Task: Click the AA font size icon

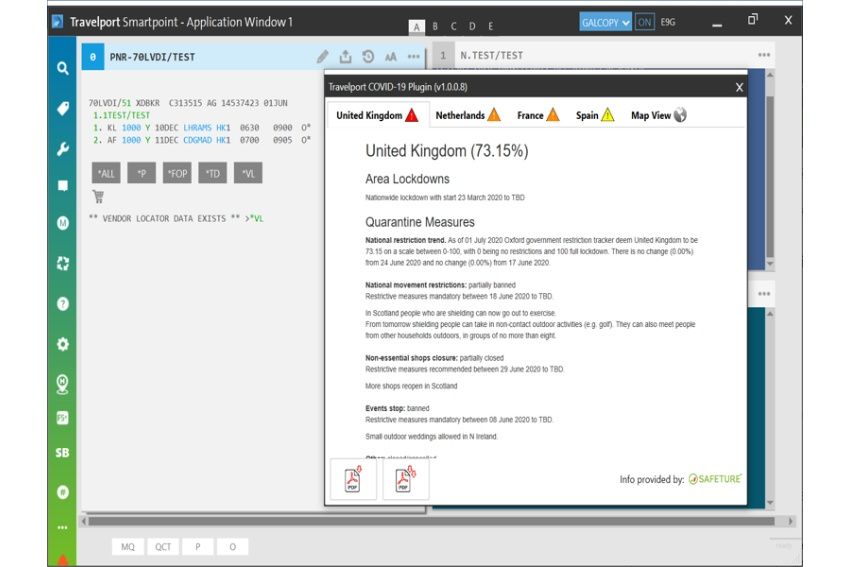Action: 391,57
